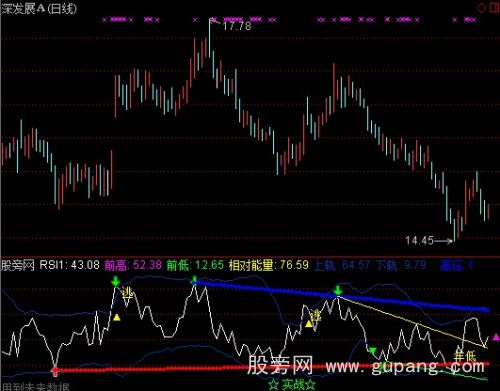Click the green inverted triangle in the RSI trough
Image resolution: width=500 pixels, height=391 pixels.
[x=373, y=350]
